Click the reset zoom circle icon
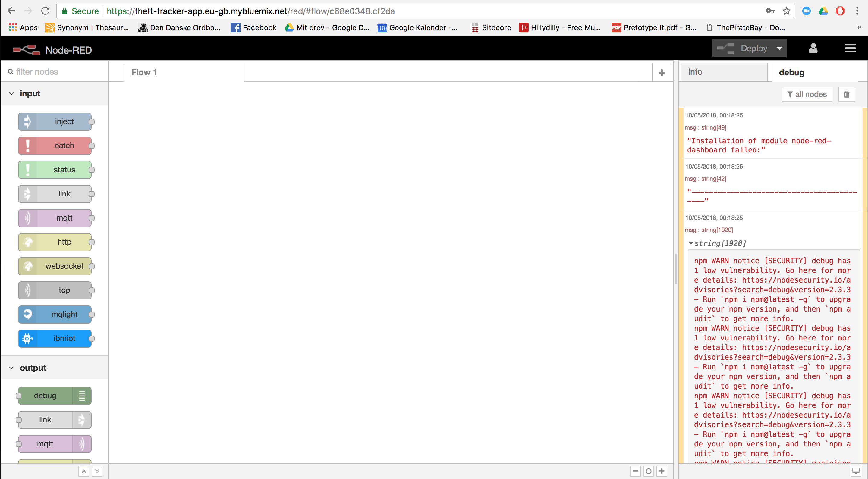868x479 pixels. [648, 471]
